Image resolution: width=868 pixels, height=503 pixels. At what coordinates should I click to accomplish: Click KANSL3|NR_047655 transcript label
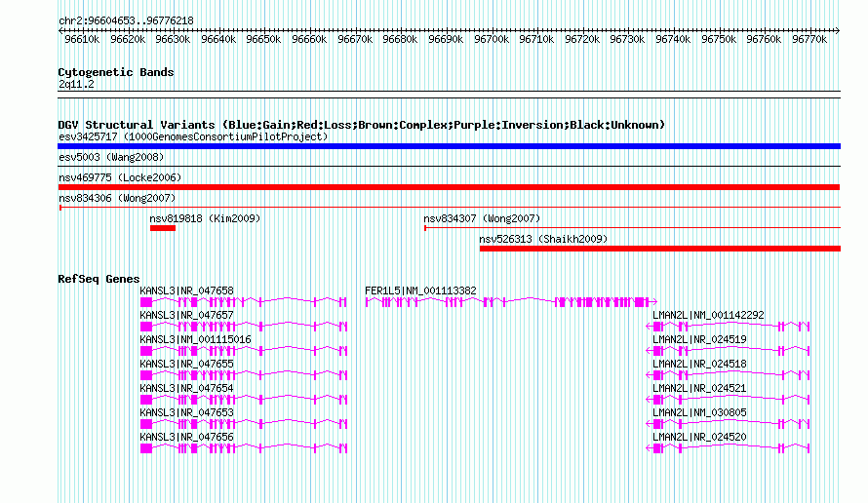click(x=186, y=364)
